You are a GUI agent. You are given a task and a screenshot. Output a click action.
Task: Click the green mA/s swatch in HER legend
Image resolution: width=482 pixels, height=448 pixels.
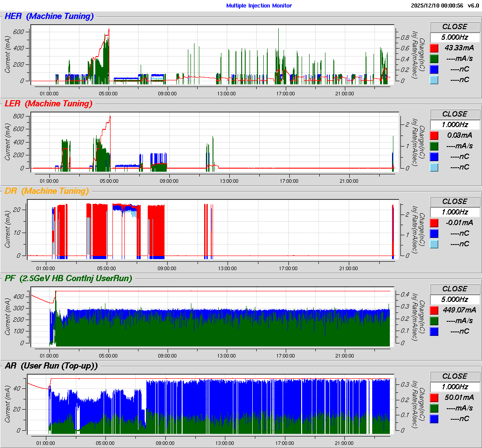pos(434,59)
